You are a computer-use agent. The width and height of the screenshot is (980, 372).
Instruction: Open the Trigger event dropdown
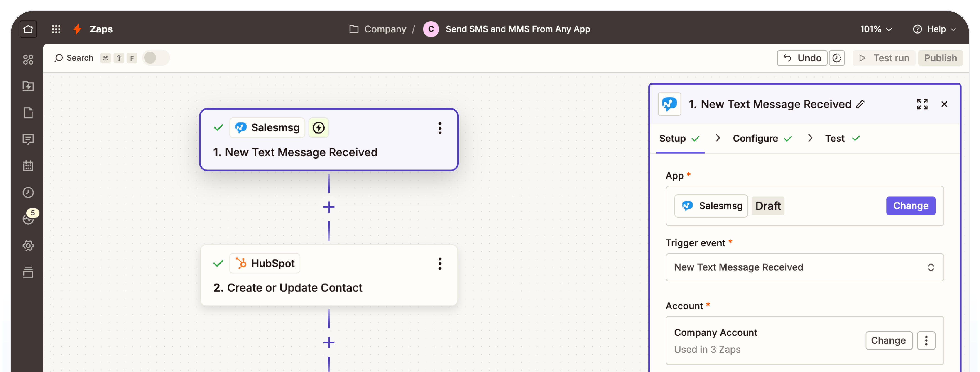[805, 267]
